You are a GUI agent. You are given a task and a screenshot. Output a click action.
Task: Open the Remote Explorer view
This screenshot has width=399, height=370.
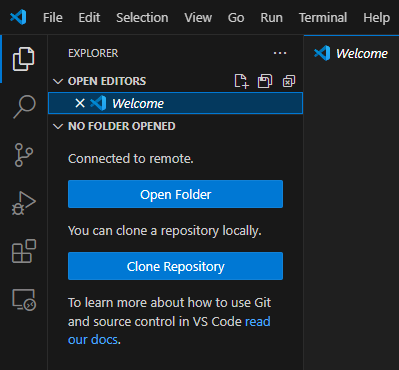[24, 300]
